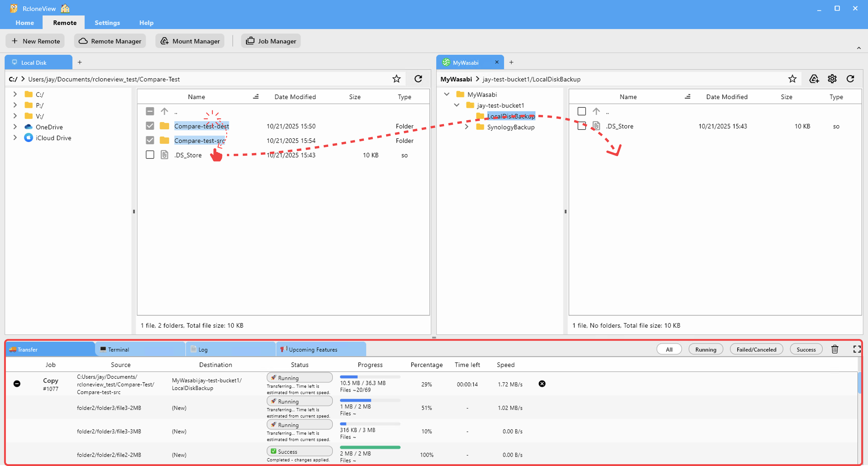Expand the C:/ drive in sidebar tree
Viewport: 868px width, 466px height.
[x=15, y=94]
